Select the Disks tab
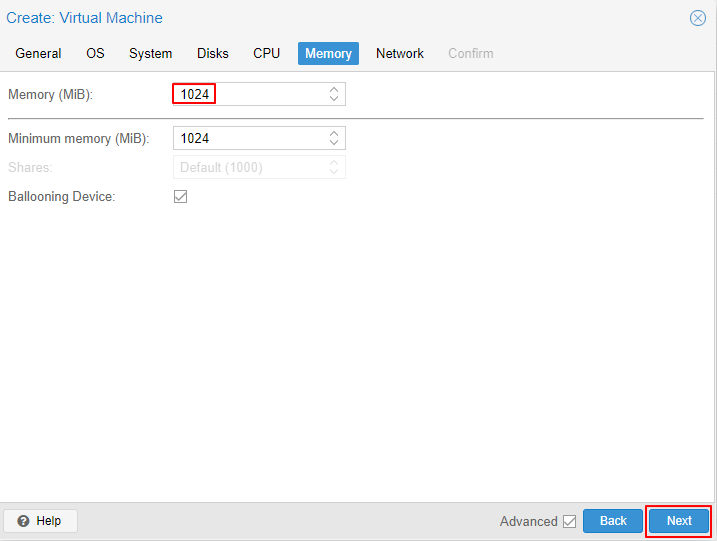The width and height of the screenshot is (717, 541). (x=213, y=54)
